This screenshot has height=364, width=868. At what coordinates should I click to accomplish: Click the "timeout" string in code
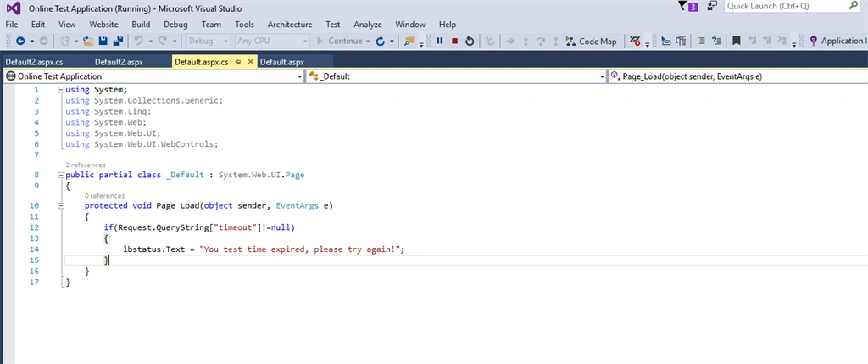tap(236, 227)
